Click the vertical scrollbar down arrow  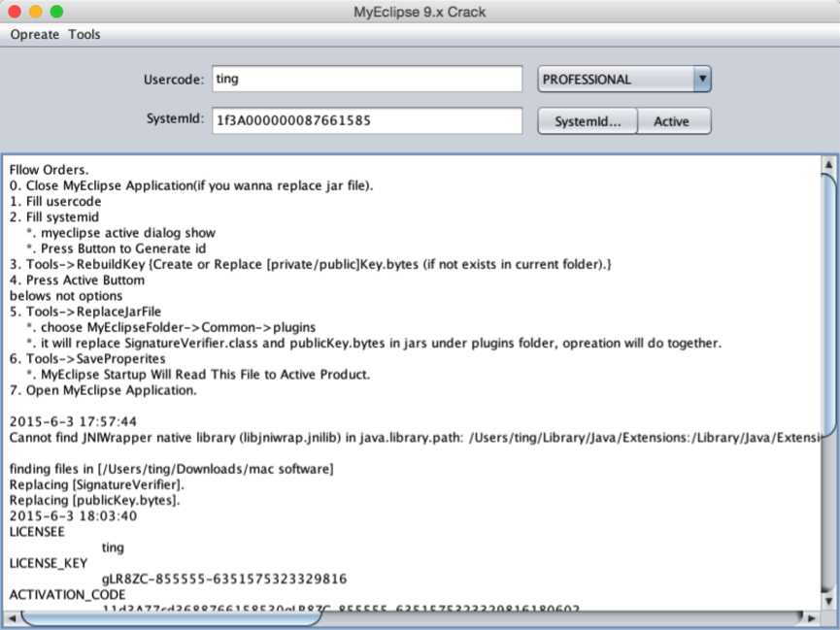point(828,602)
